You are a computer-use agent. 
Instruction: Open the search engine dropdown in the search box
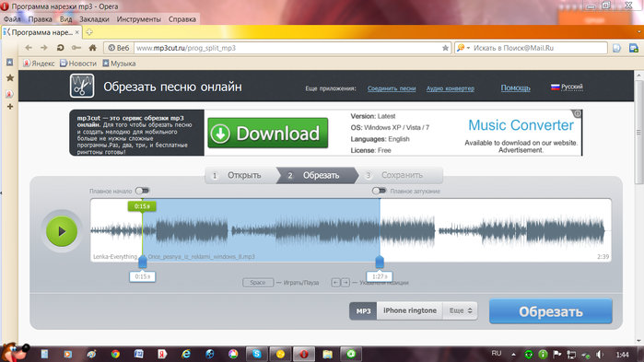point(463,48)
